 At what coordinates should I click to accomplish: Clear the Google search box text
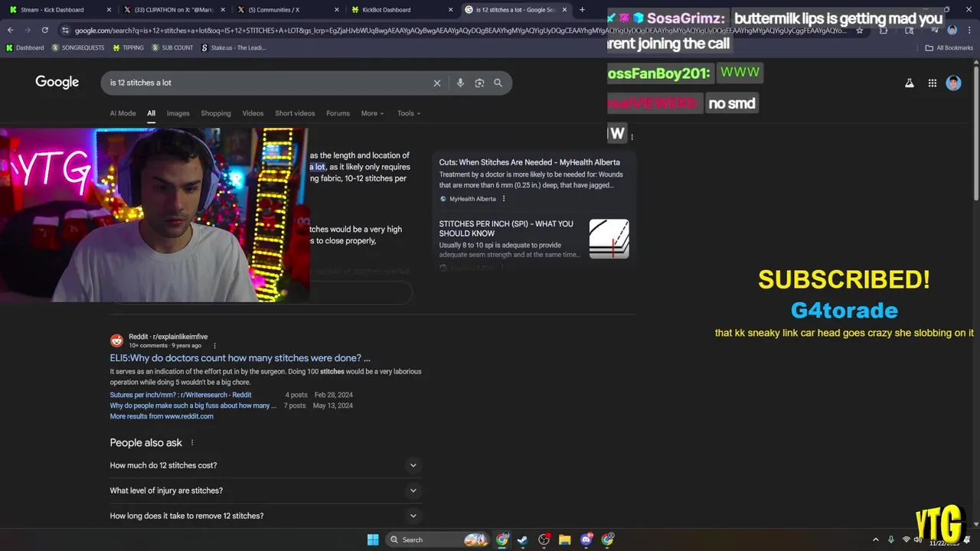[x=437, y=83]
